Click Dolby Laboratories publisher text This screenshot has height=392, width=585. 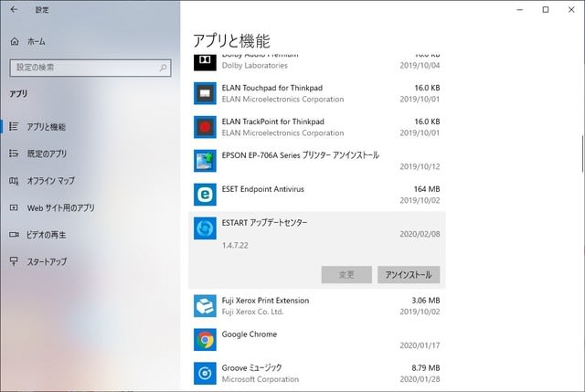click(x=255, y=65)
